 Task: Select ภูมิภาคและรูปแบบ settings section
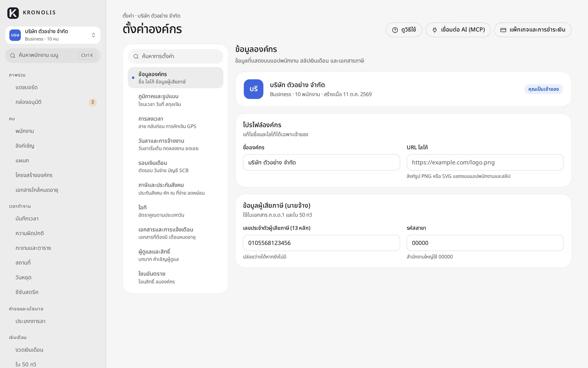(175, 100)
